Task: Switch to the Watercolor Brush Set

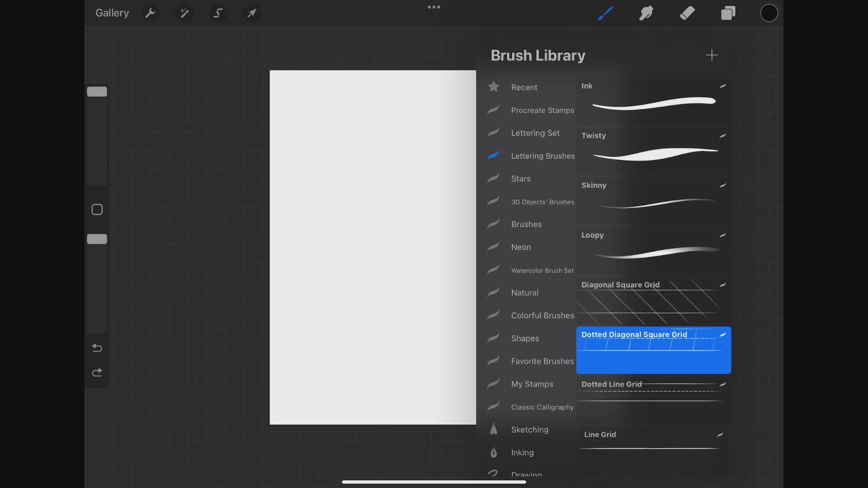Action: click(x=542, y=271)
